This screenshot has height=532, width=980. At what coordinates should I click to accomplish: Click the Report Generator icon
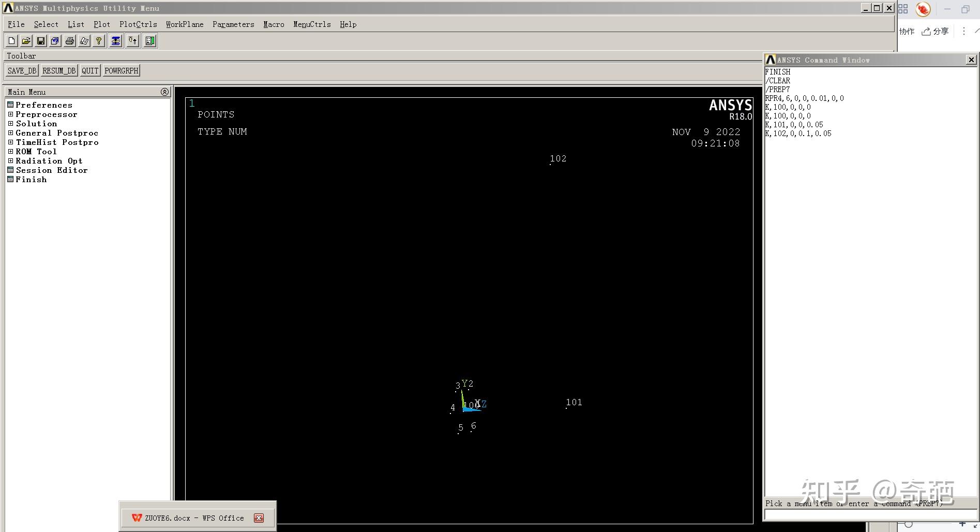click(84, 41)
